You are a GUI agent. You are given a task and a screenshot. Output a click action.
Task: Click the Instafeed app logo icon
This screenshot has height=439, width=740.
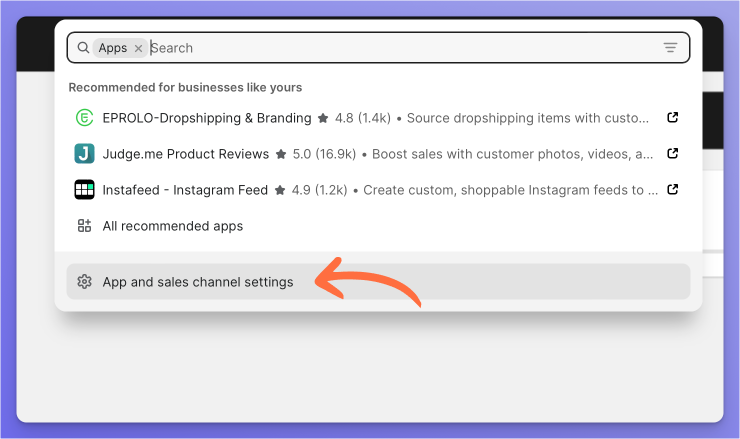(x=84, y=190)
